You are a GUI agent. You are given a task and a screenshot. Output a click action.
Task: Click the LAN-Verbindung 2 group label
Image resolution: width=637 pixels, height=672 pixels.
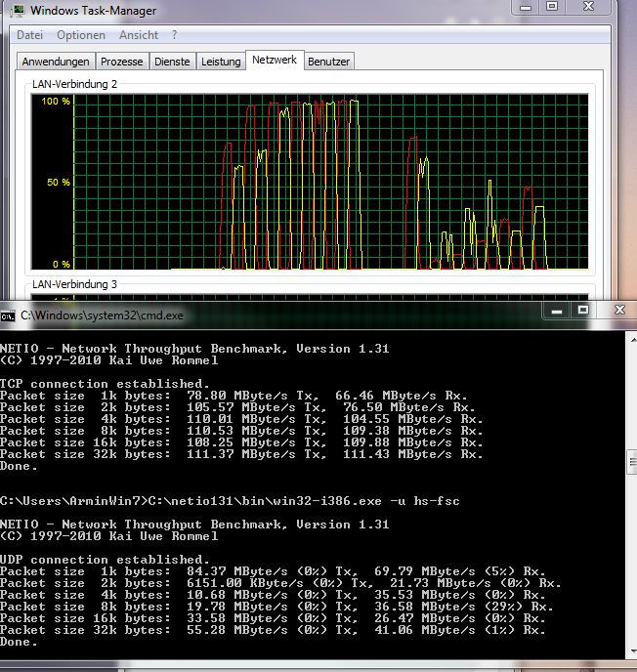tap(74, 84)
